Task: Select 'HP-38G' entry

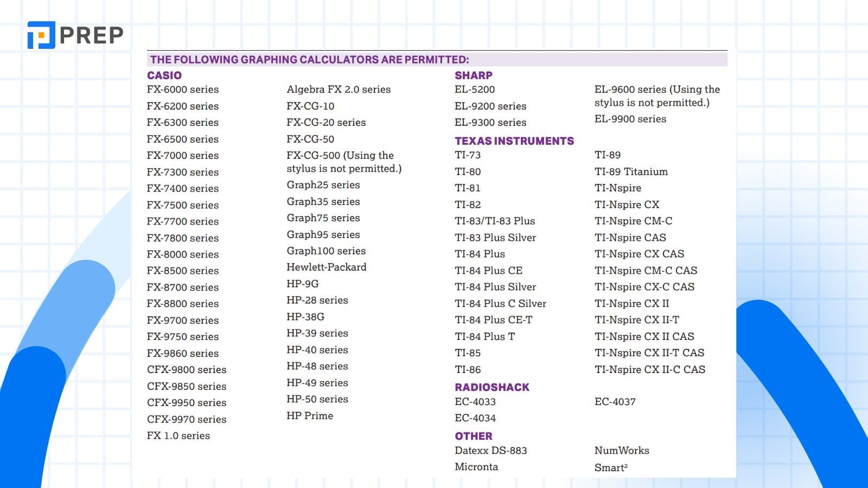Action: (305, 317)
